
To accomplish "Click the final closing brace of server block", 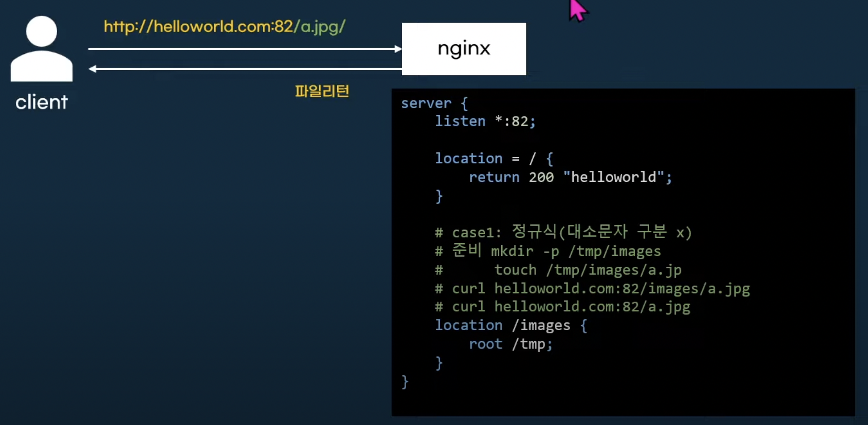I will coord(405,382).
